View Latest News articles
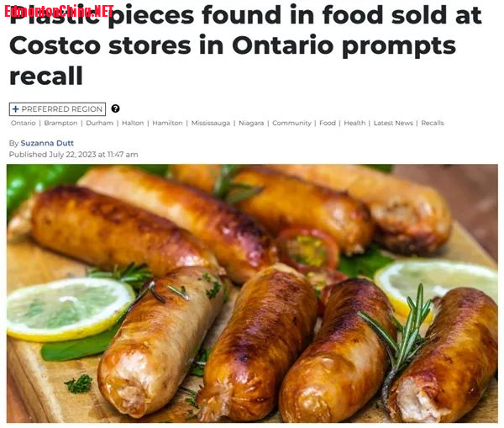This screenshot has width=504, height=428. [x=393, y=123]
